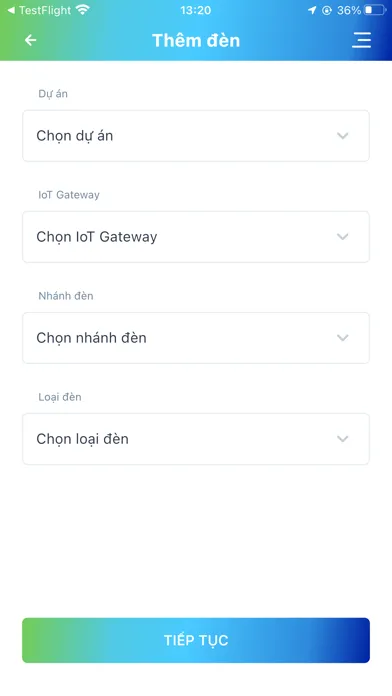The width and height of the screenshot is (392, 696).
Task: Tap the TIẾP TỤC button
Action: tap(196, 640)
